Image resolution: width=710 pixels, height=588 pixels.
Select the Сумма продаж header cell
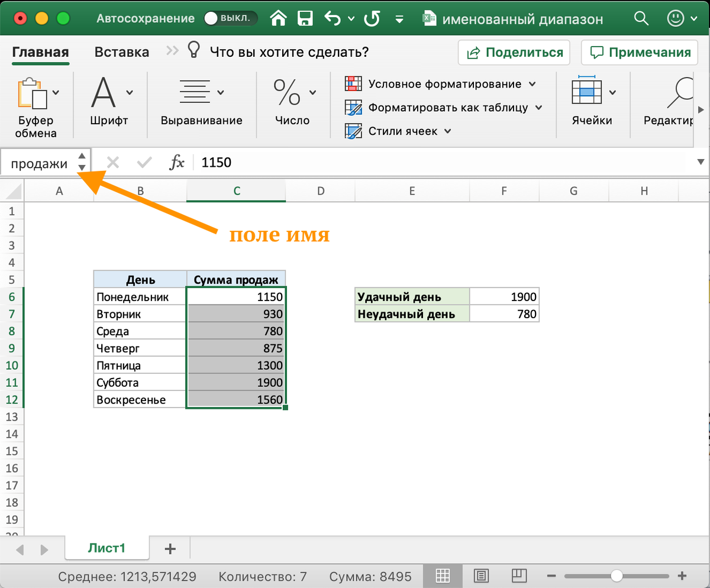click(236, 280)
